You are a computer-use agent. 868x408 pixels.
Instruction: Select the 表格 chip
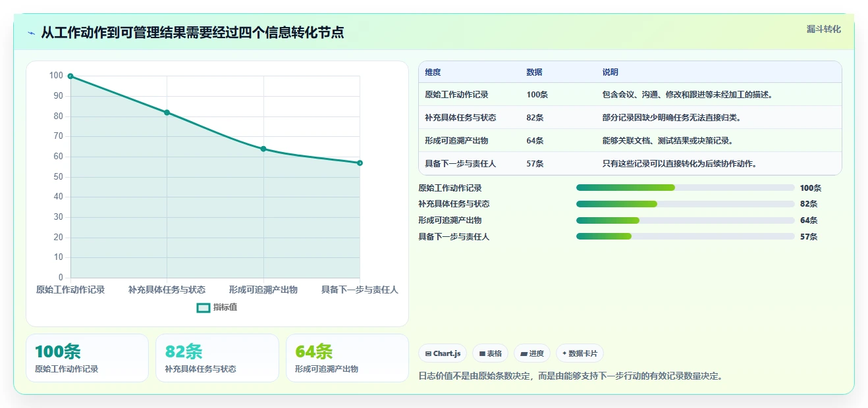click(490, 353)
